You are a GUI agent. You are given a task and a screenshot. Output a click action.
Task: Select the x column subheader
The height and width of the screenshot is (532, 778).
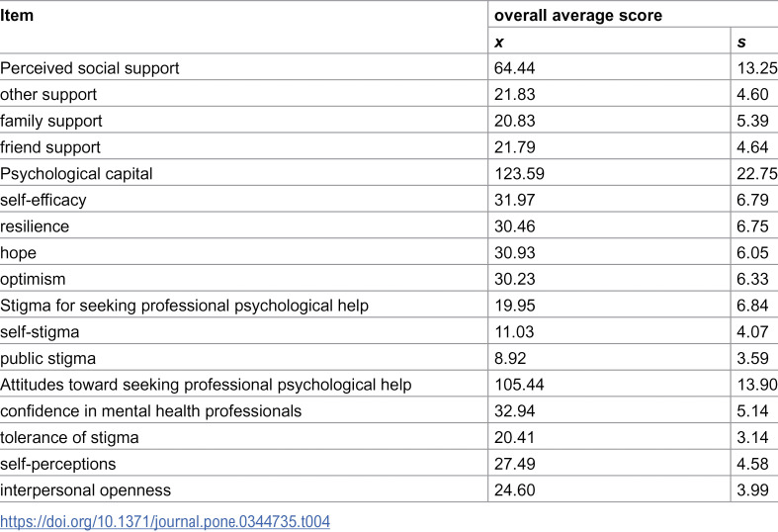point(499,43)
